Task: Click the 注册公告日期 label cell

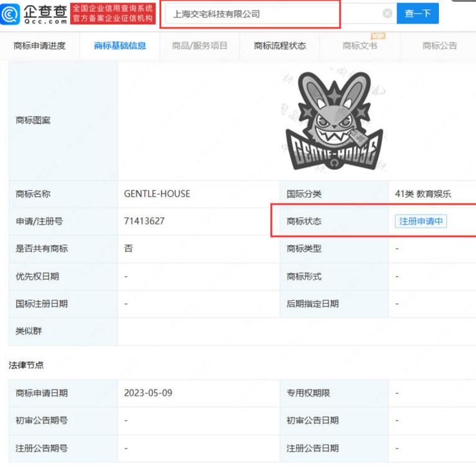Action: 334,449
